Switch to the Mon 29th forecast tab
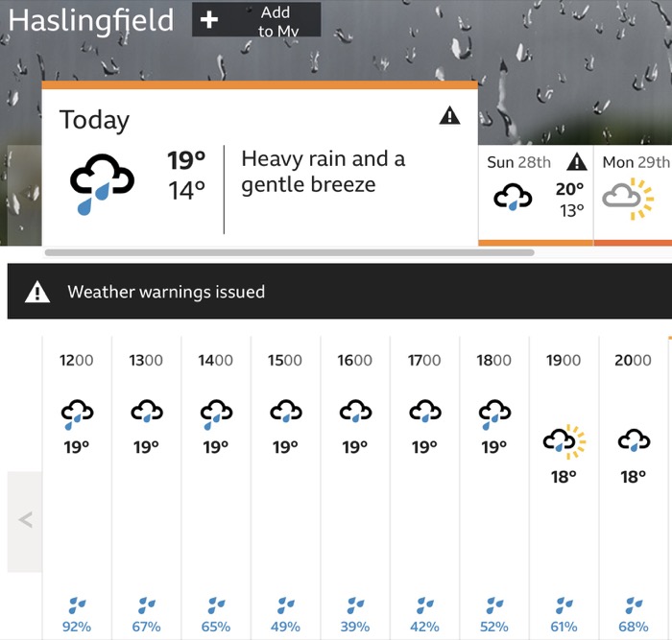Screen dimensions: 672x640 [x=633, y=196]
